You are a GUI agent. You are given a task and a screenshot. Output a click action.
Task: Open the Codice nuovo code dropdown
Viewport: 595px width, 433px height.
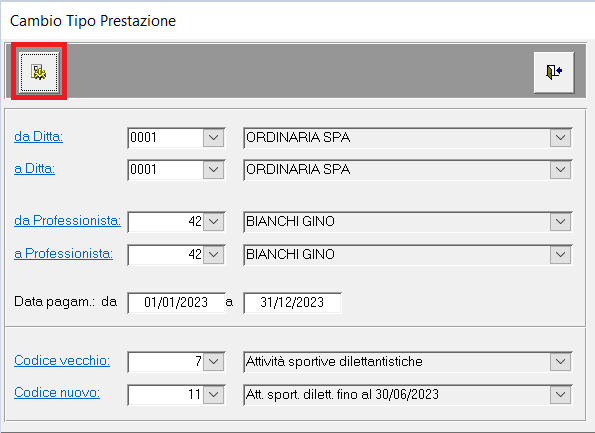[x=214, y=395]
